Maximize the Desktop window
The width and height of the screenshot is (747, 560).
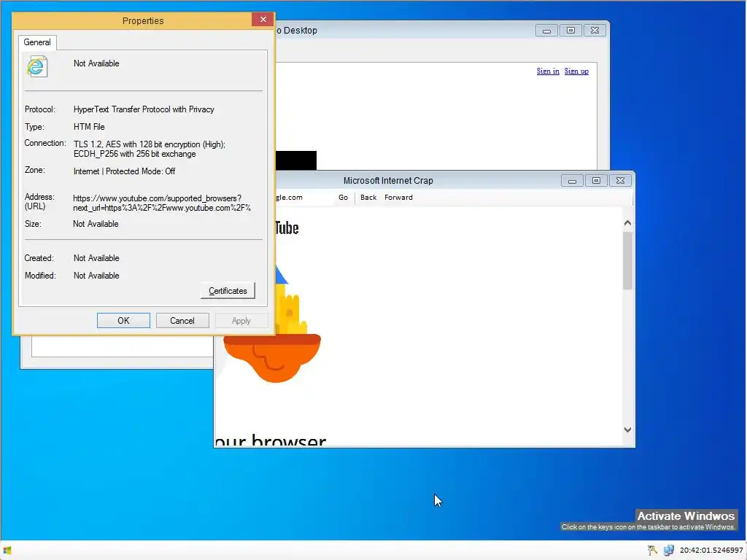pyautogui.click(x=570, y=31)
